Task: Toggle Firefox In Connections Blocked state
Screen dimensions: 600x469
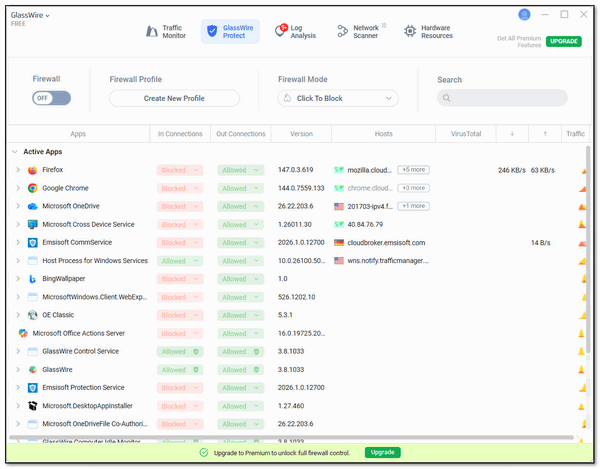Action: [x=180, y=170]
